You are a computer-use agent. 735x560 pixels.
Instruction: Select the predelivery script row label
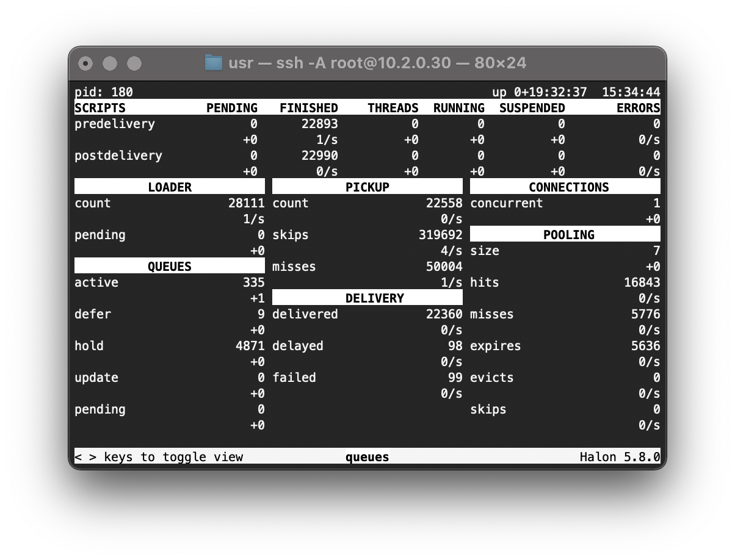115,124
